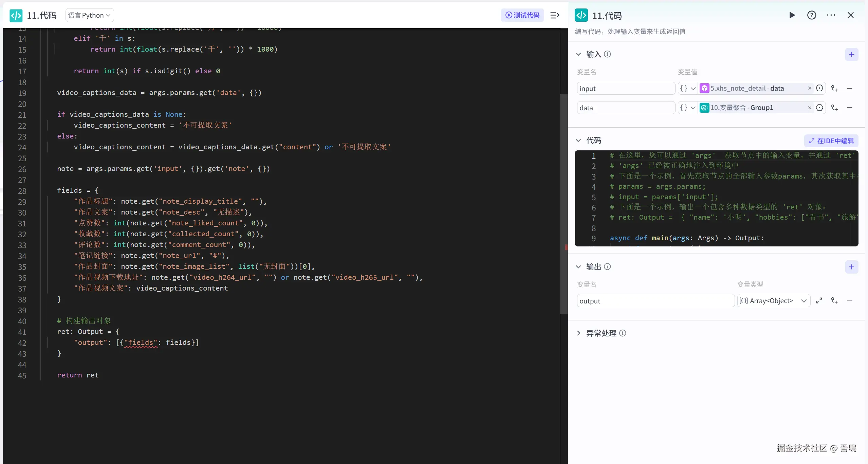Clear the 10.变量聚合 Group1 reference value
Viewport: 868px width, 464px height.
coord(810,108)
